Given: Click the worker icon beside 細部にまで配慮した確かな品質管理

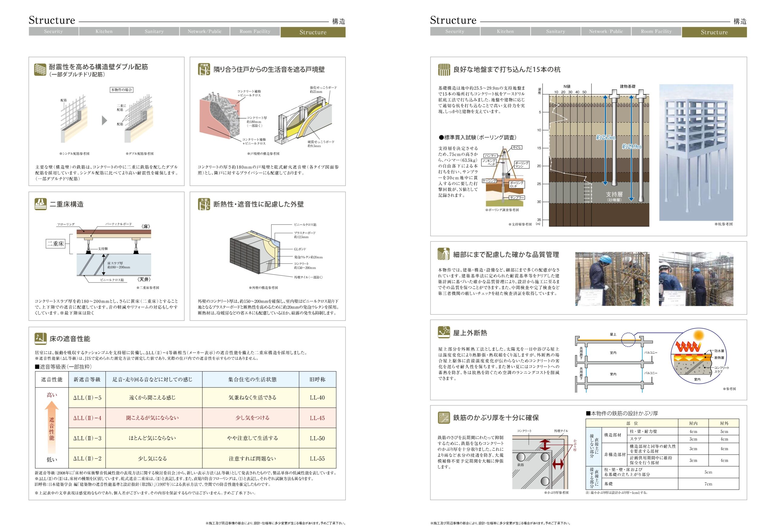Looking at the screenshot, I should (444, 254).
